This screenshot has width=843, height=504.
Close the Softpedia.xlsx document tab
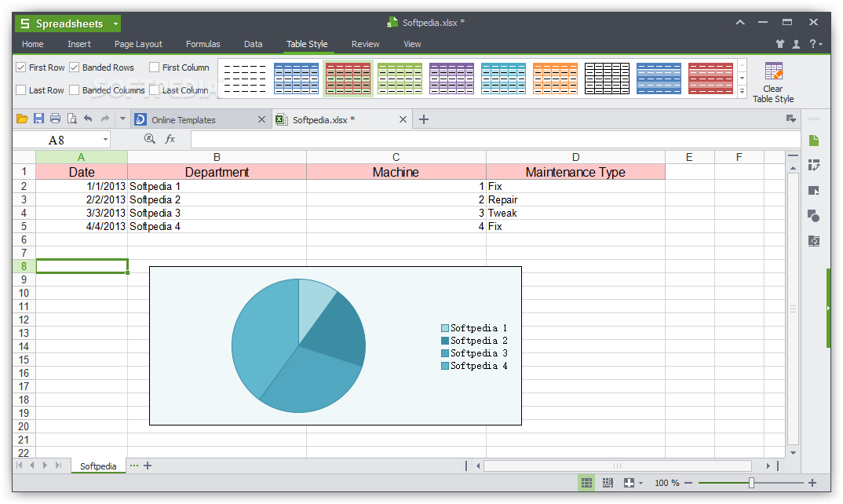403,119
